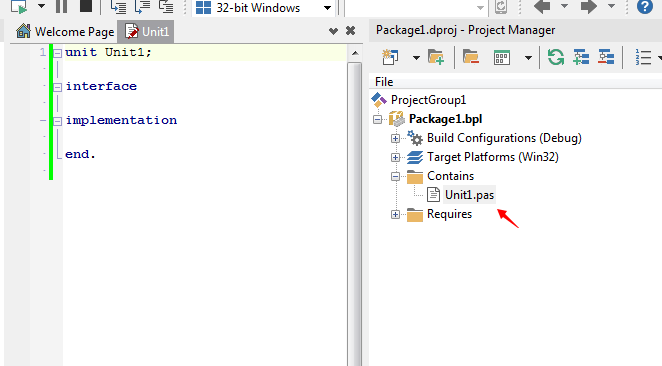Click the Back navigation arrow
662x366 pixels.
(542, 6)
